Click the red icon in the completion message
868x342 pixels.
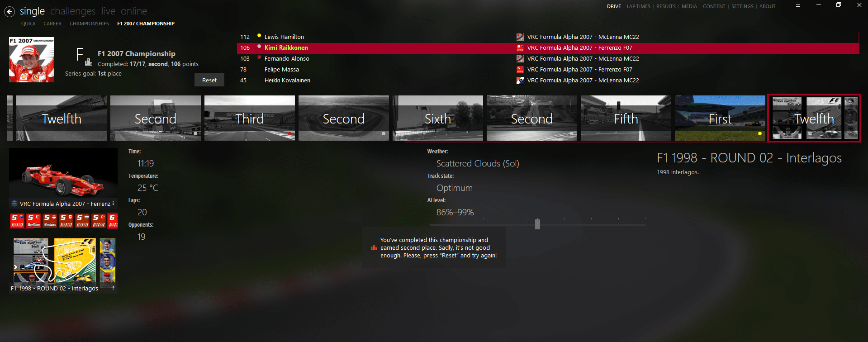tap(374, 248)
